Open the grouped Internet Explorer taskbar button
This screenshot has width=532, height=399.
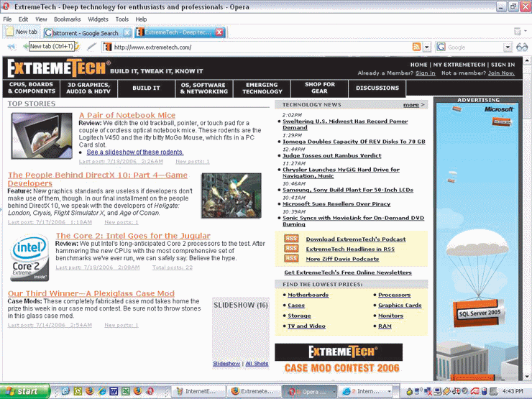click(365, 392)
